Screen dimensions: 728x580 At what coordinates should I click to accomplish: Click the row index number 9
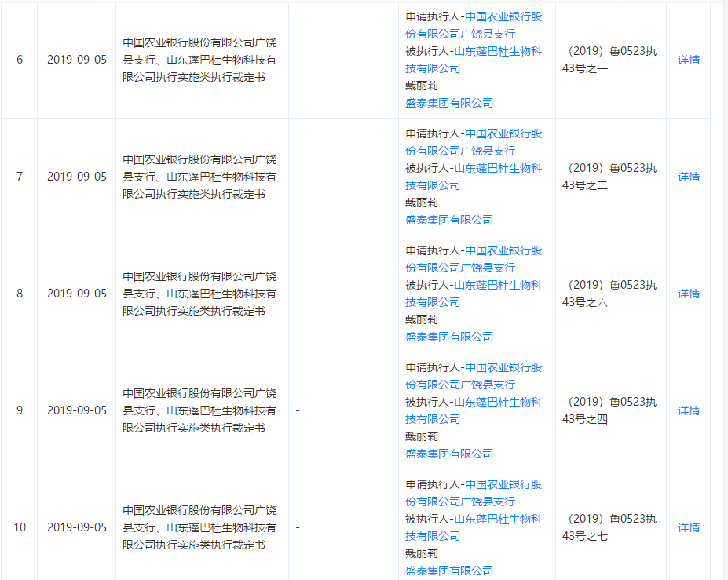click(x=20, y=410)
